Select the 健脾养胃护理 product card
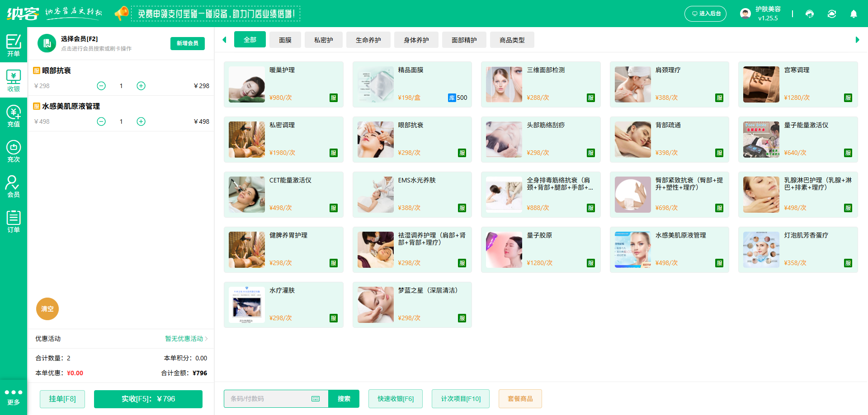 pyautogui.click(x=283, y=250)
